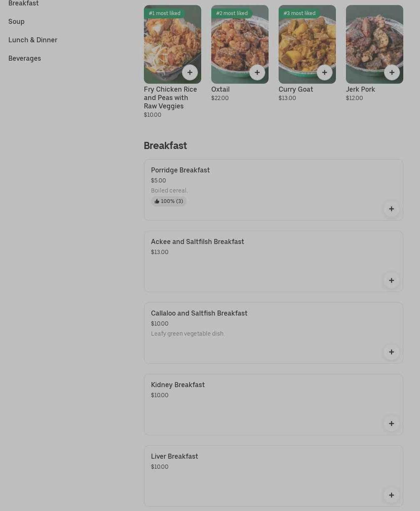Select Breakfast in the sidebar menu

tap(23, 3)
